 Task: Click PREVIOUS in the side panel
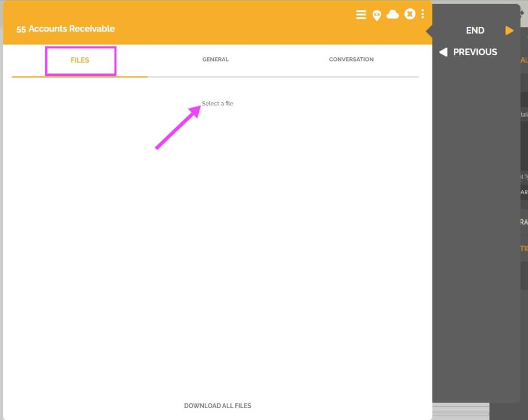(475, 52)
